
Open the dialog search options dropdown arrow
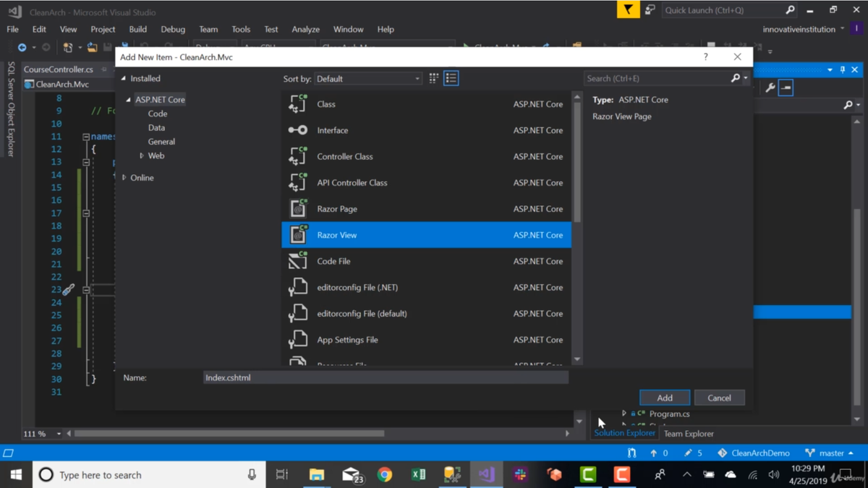(746, 78)
